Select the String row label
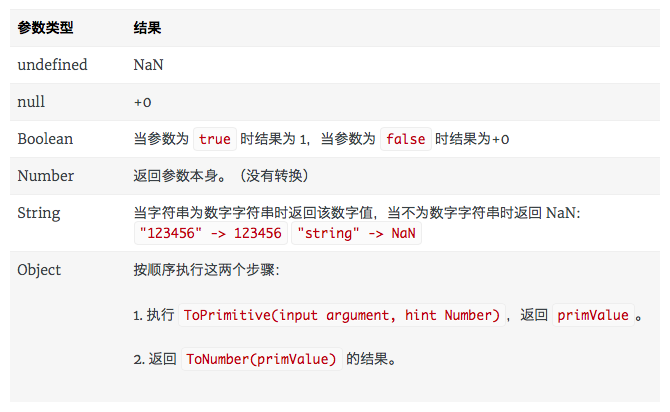 click(x=38, y=213)
